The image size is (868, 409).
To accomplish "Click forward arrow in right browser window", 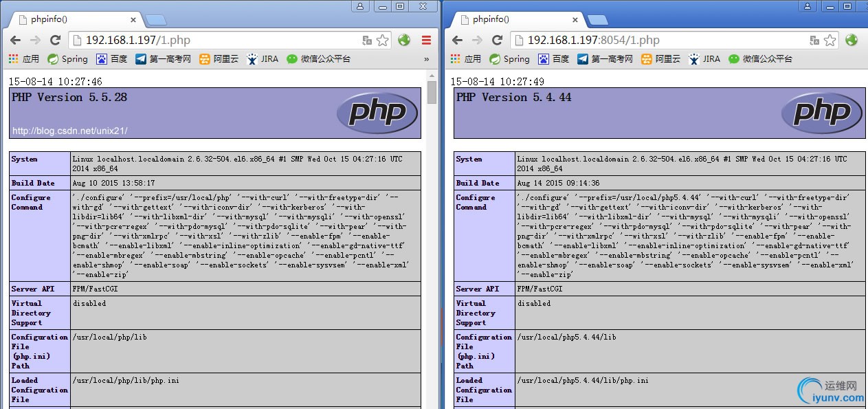I will [477, 40].
